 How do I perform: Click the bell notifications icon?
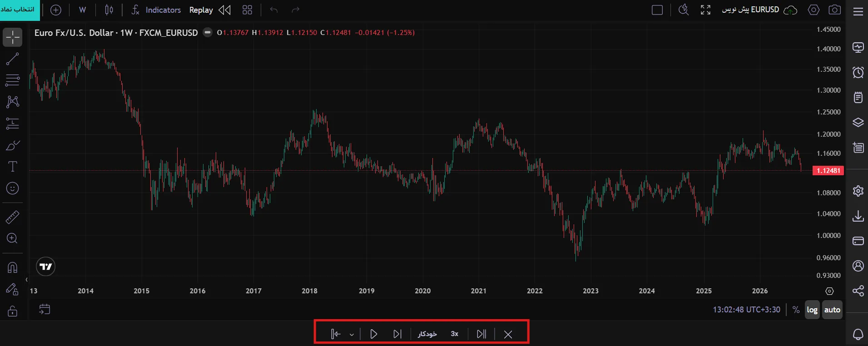[x=858, y=334]
